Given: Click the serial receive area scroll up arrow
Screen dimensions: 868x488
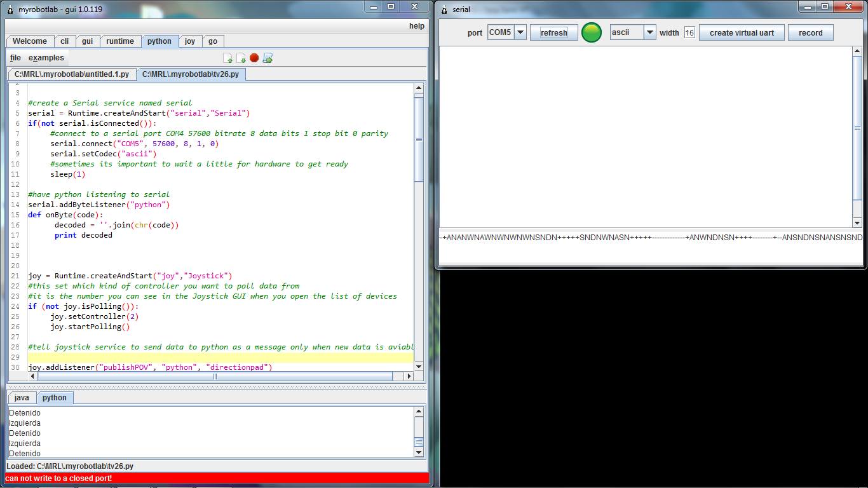Looking at the screenshot, I should pyautogui.click(x=857, y=51).
